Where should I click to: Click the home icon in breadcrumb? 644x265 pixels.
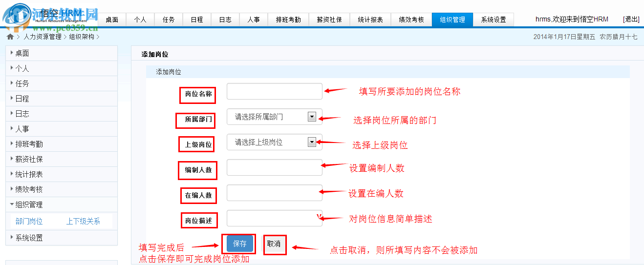10,37
